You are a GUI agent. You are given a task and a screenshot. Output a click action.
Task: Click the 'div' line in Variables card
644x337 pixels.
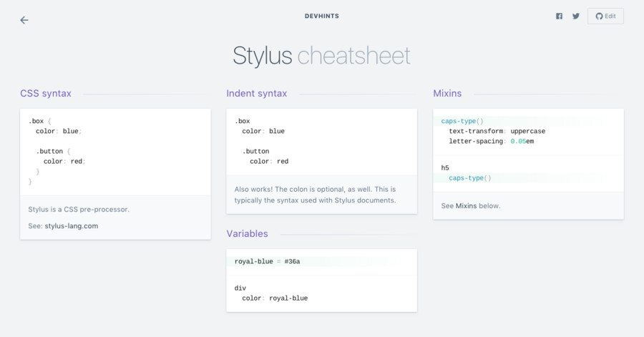(x=240, y=288)
